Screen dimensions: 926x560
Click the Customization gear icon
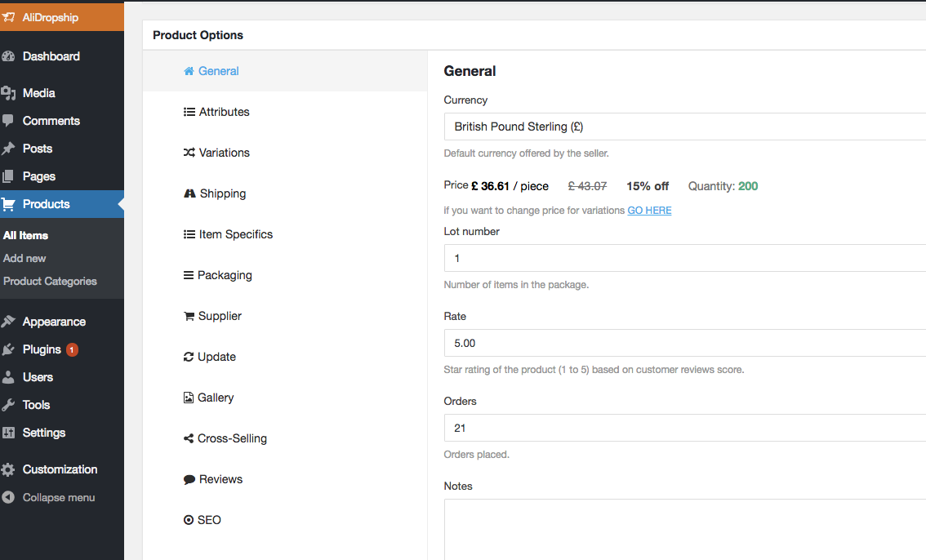tap(7, 469)
